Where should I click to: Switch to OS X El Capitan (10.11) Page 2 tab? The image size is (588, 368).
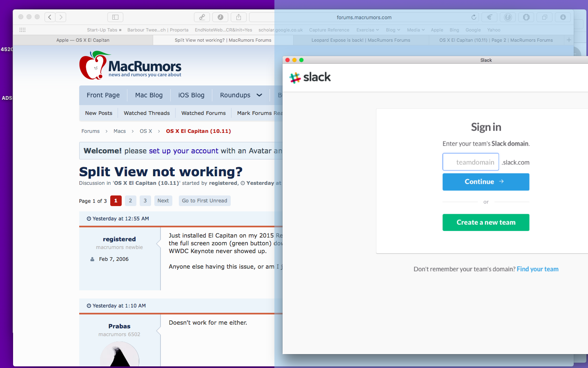(496, 40)
